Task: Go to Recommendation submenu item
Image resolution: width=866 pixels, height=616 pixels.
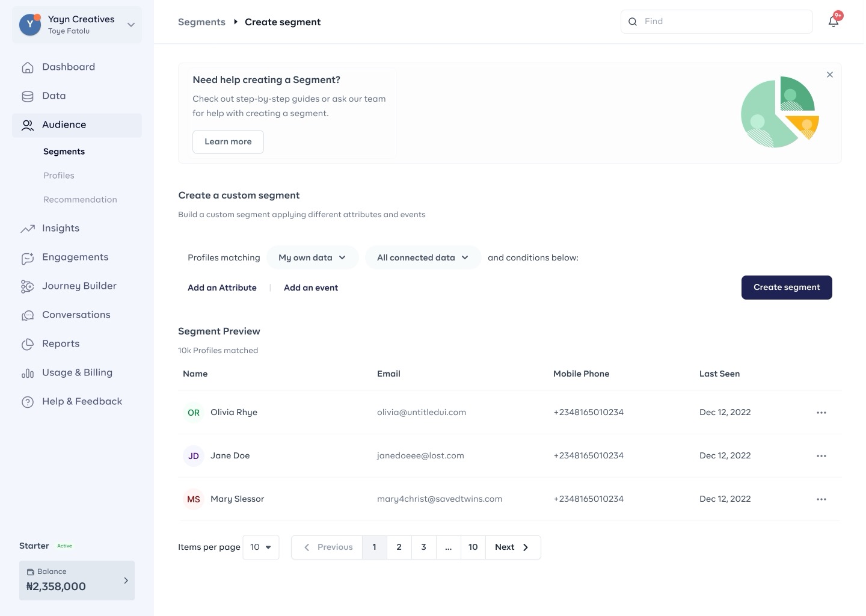Action: tap(80, 200)
